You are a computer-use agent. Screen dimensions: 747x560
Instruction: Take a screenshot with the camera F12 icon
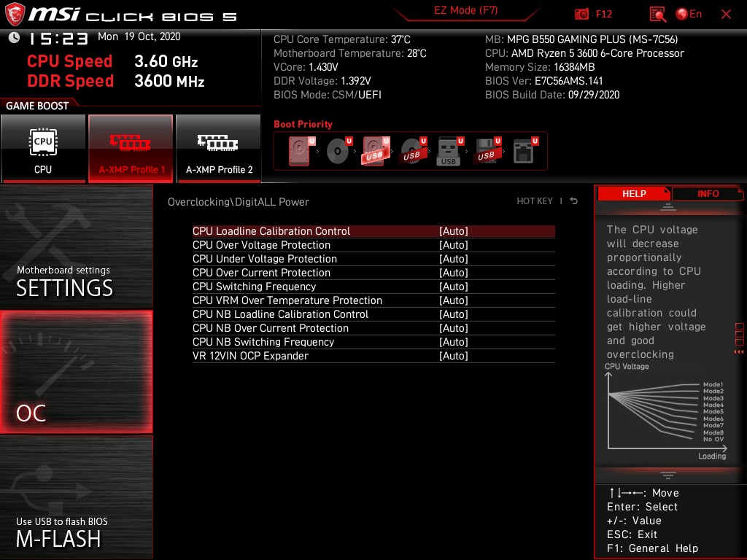(581, 14)
